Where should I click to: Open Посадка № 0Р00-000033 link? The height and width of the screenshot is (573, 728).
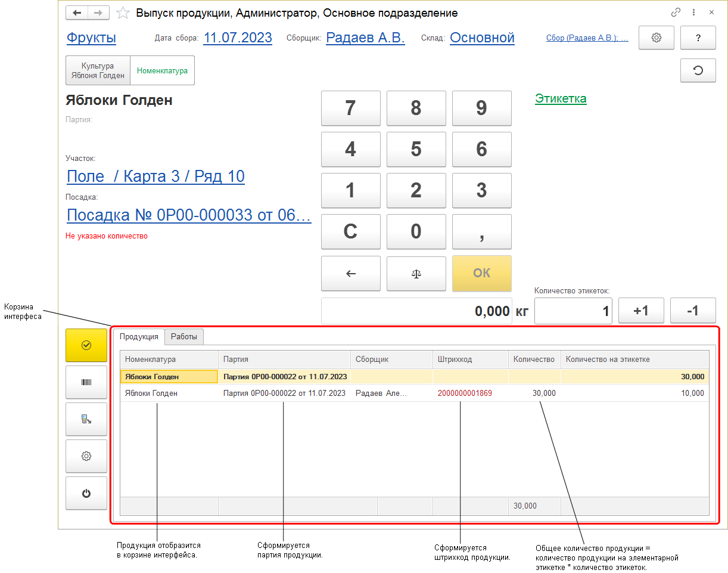189,215
